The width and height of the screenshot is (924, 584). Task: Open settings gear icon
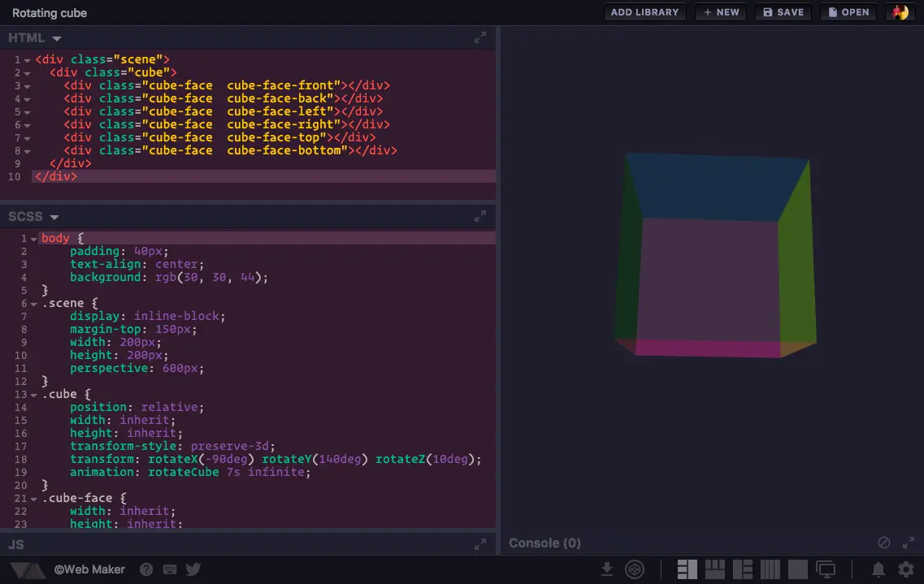click(x=906, y=569)
